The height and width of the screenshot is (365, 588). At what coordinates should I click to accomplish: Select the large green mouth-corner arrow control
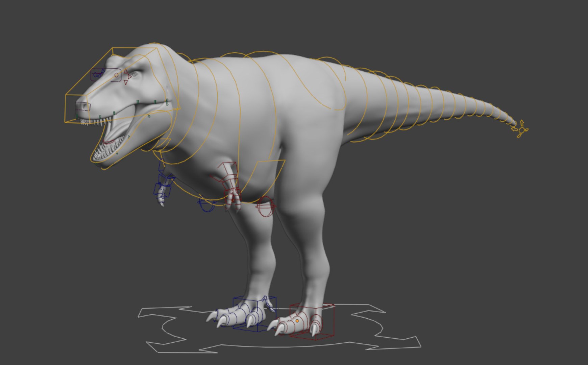coord(167,102)
